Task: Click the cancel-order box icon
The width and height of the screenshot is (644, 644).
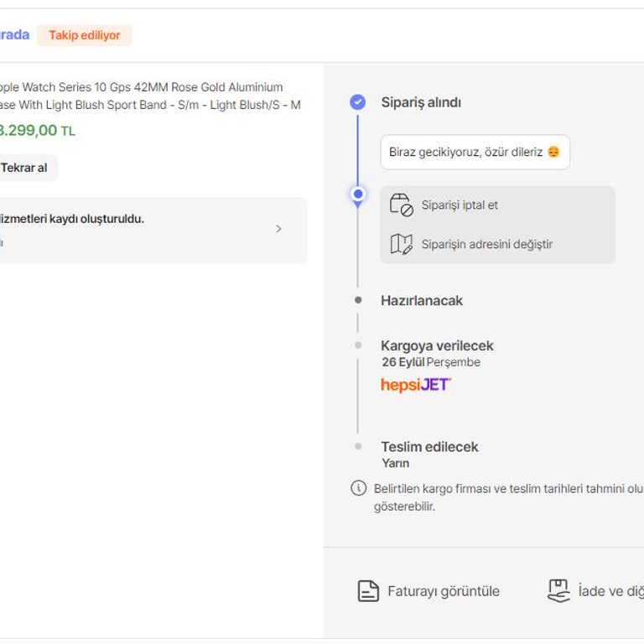Action: coord(401,205)
